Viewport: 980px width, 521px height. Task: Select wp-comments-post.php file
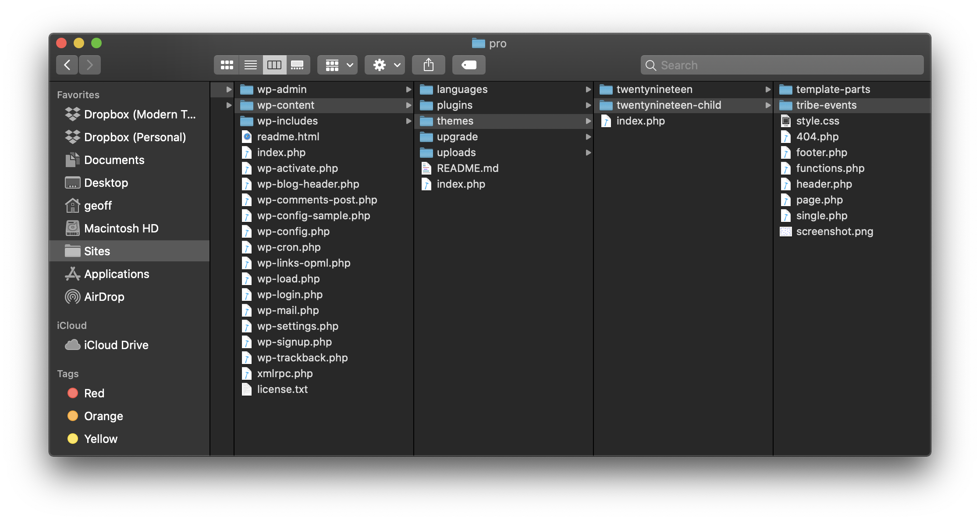324,200
